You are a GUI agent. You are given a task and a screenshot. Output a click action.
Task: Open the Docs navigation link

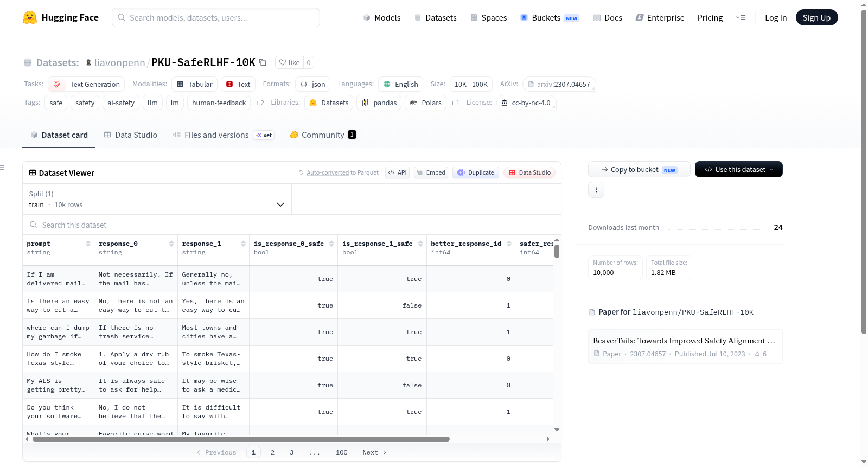(608, 17)
